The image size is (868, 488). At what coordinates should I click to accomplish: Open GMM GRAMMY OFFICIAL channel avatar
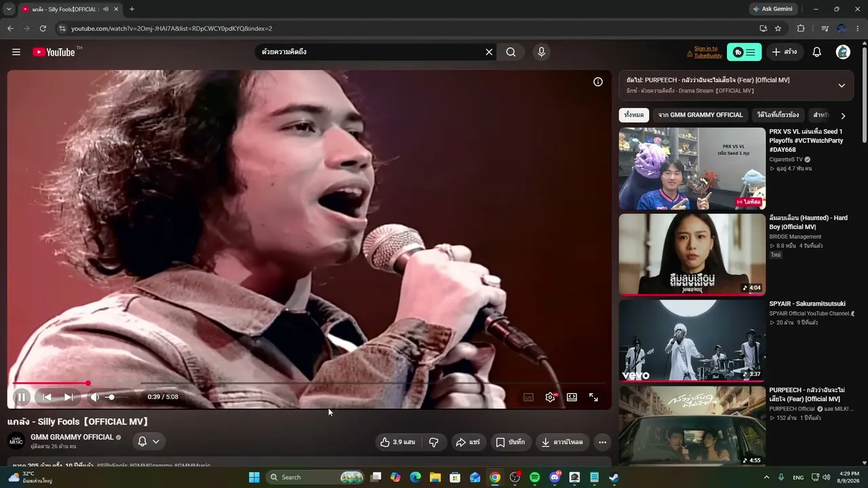click(16, 441)
